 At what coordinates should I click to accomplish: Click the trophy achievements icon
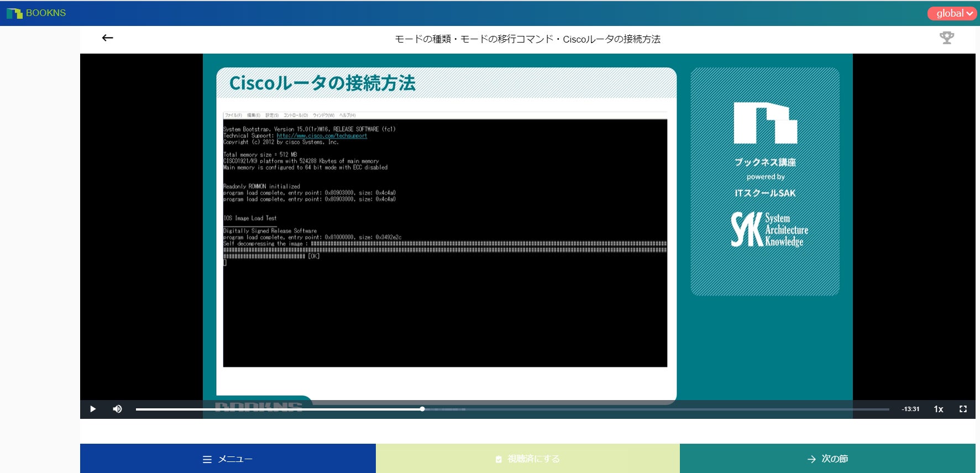[x=947, y=38]
